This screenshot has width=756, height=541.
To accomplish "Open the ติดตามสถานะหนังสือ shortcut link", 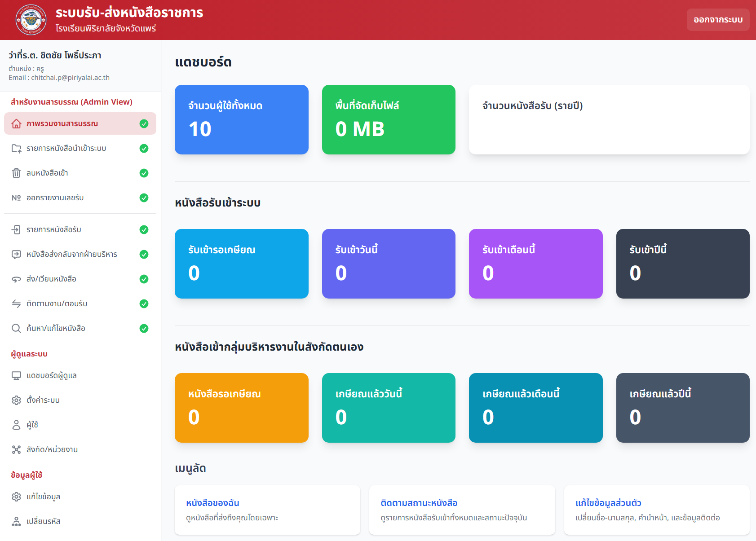I will [x=419, y=503].
